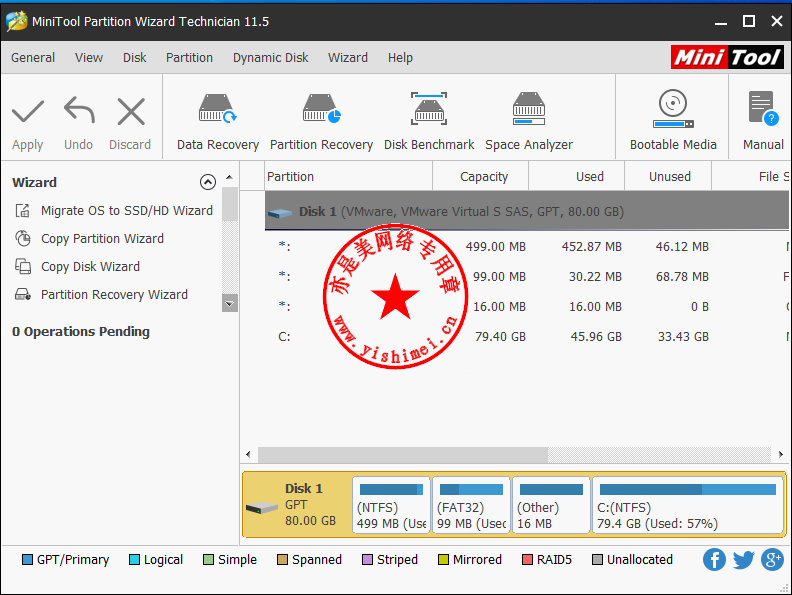Start the Copy Partition Wizard
This screenshot has height=595, width=792.
[x=103, y=238]
